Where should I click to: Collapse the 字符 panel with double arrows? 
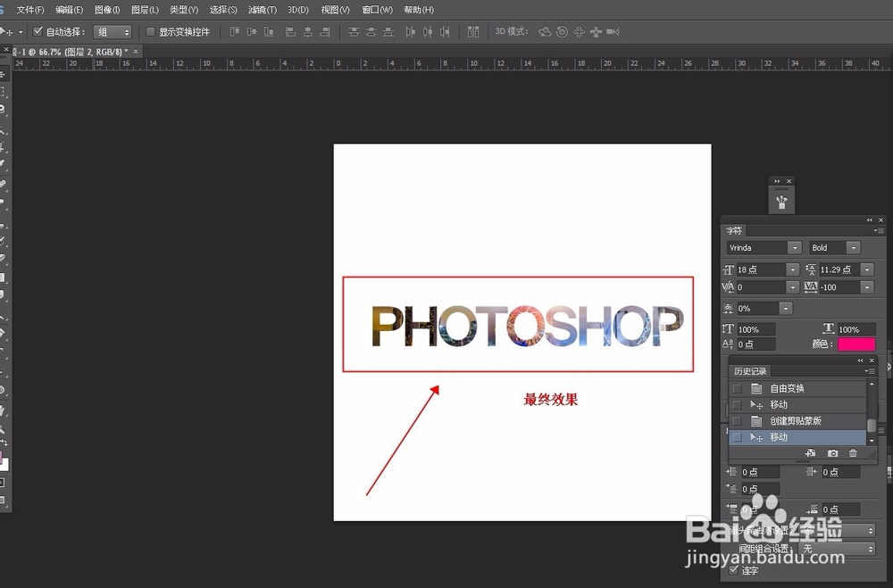870,219
